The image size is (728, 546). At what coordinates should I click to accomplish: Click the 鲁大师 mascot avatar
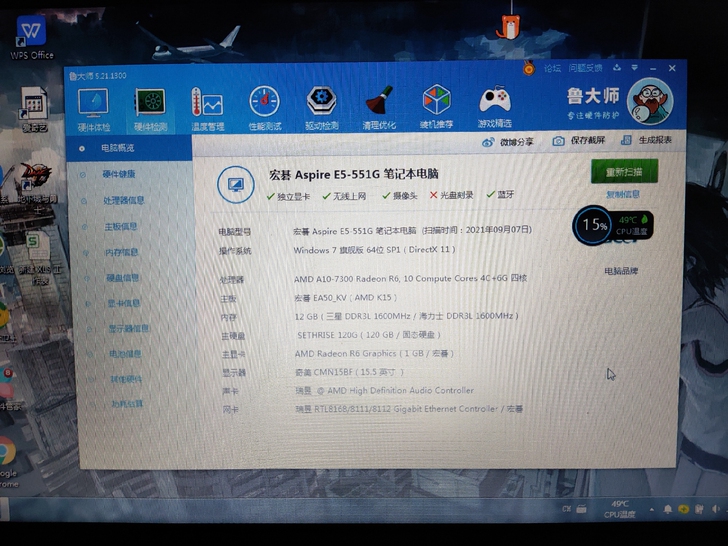pyautogui.click(x=650, y=101)
